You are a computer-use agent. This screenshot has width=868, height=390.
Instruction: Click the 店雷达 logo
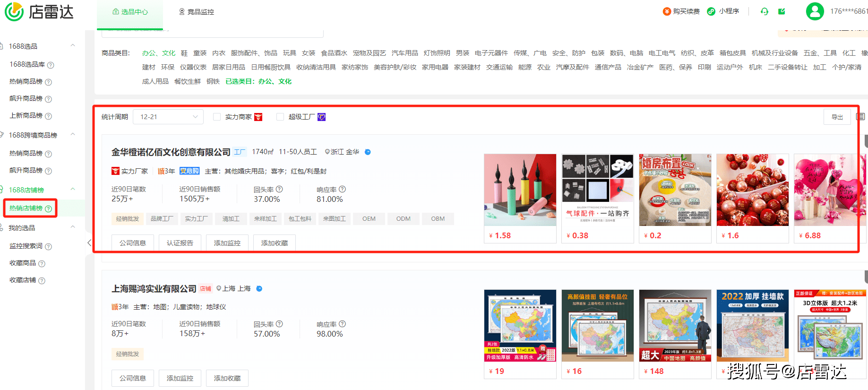click(39, 12)
